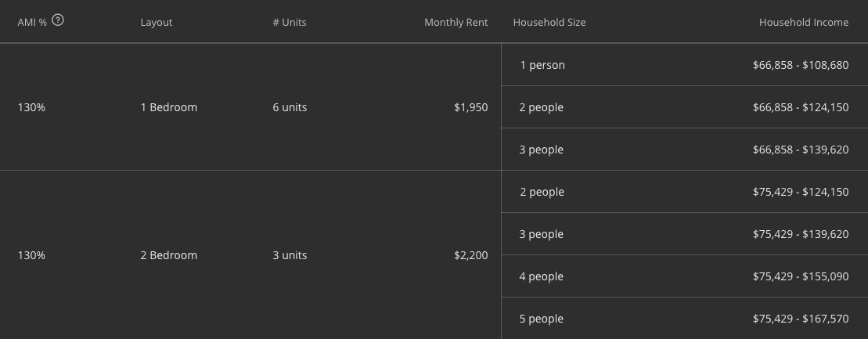
Task: Click the $66,858 - $139,620 income range
Action: tap(801, 150)
